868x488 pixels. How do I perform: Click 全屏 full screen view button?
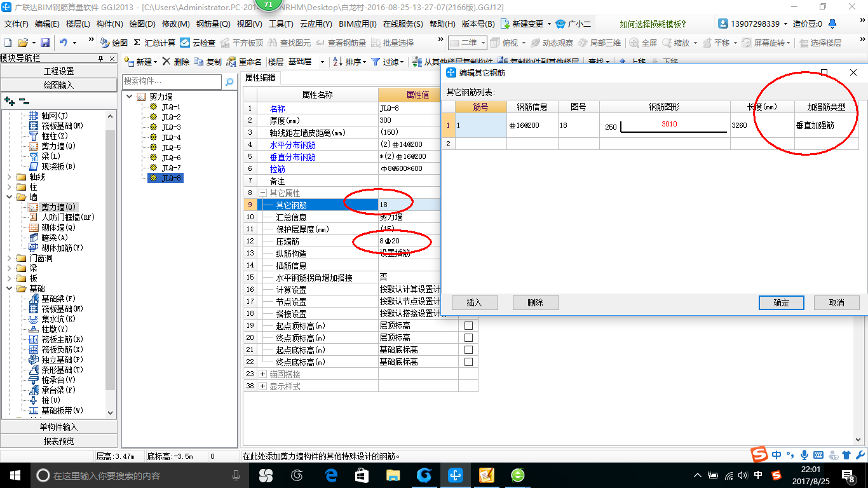tap(643, 43)
